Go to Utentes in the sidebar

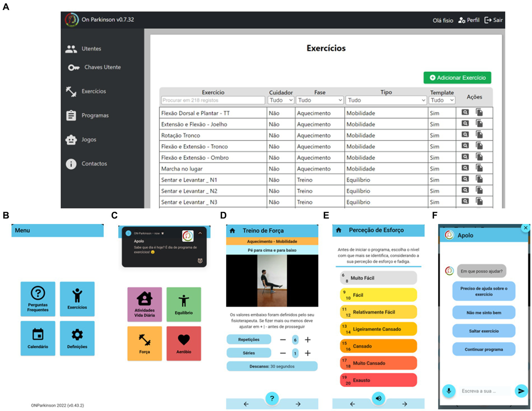point(91,49)
